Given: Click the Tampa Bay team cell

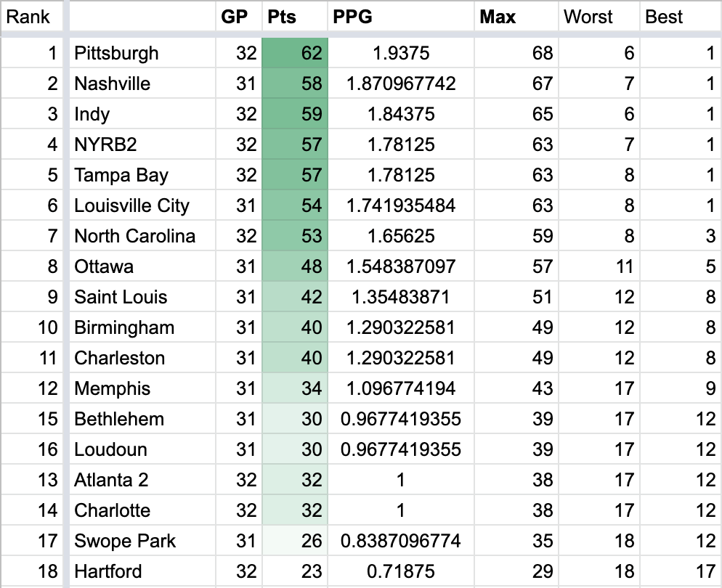Looking at the screenshot, I should tap(121, 175).
